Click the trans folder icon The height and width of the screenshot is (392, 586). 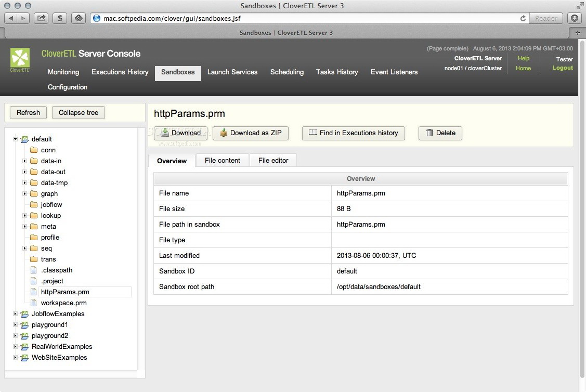[34, 259]
